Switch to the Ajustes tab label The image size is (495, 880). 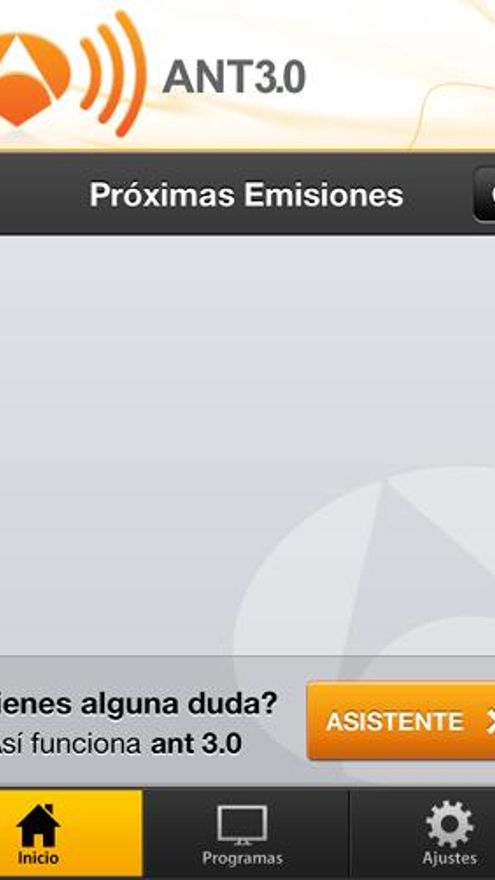point(450,858)
